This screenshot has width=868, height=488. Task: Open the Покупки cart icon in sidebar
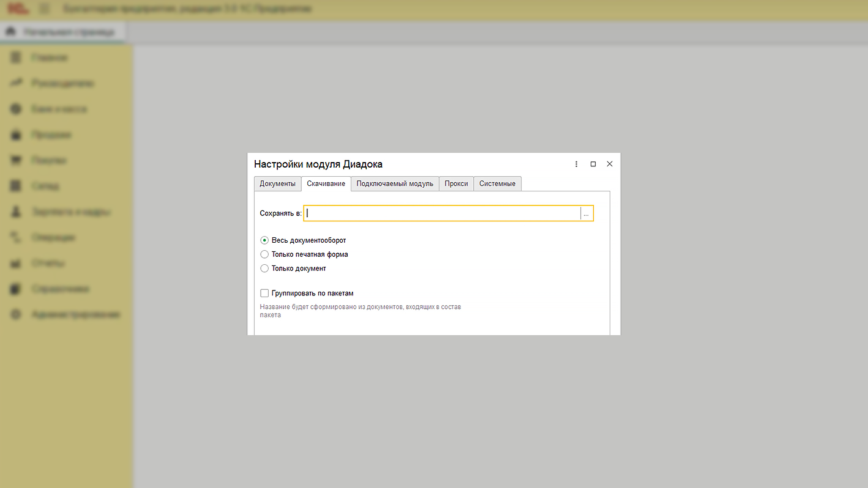(17, 160)
